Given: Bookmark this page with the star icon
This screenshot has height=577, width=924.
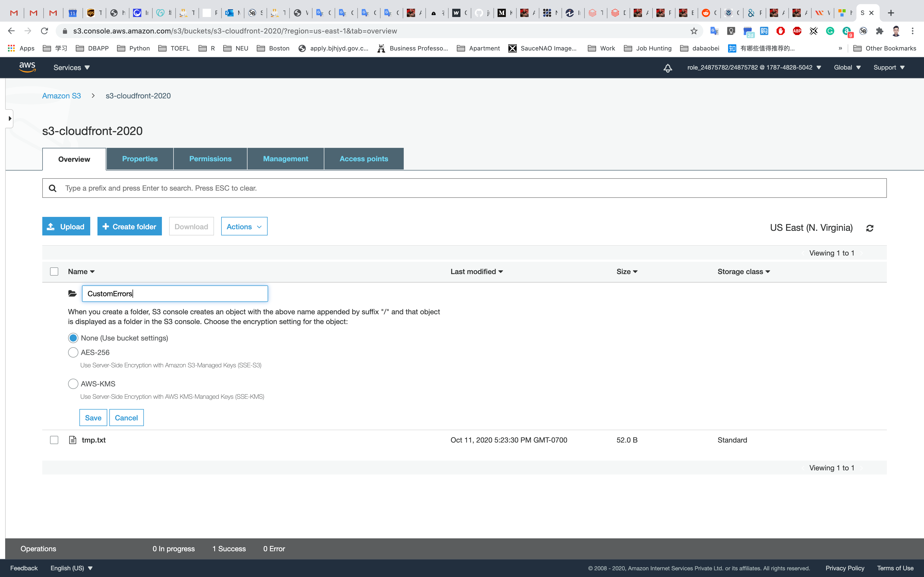Looking at the screenshot, I should [x=694, y=31].
